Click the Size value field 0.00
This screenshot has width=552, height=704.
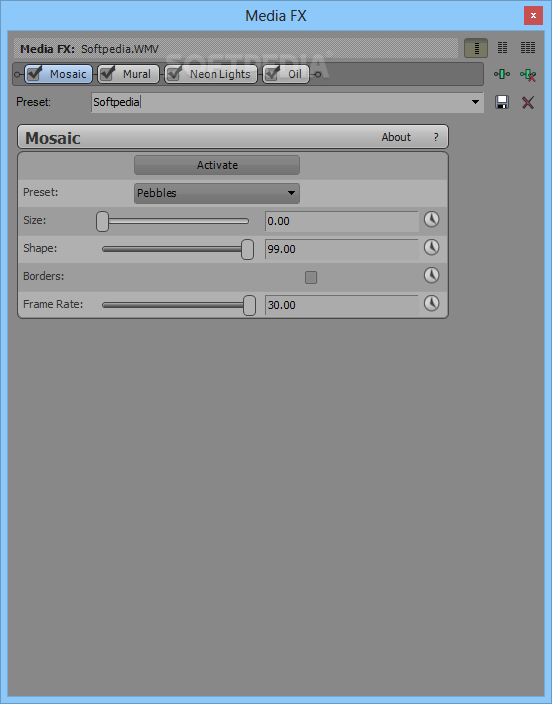pos(341,221)
